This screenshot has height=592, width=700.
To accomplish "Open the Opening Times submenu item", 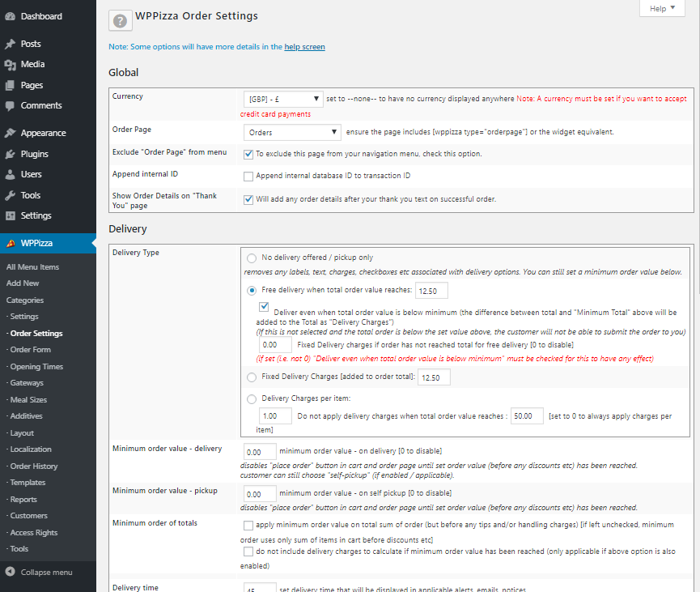I will point(36,367).
